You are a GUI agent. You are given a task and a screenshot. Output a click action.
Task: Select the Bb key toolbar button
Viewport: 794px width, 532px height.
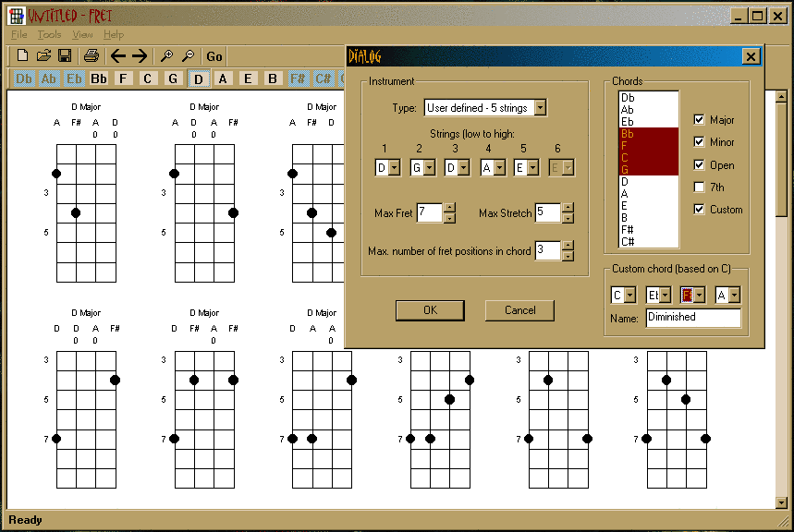click(99, 79)
